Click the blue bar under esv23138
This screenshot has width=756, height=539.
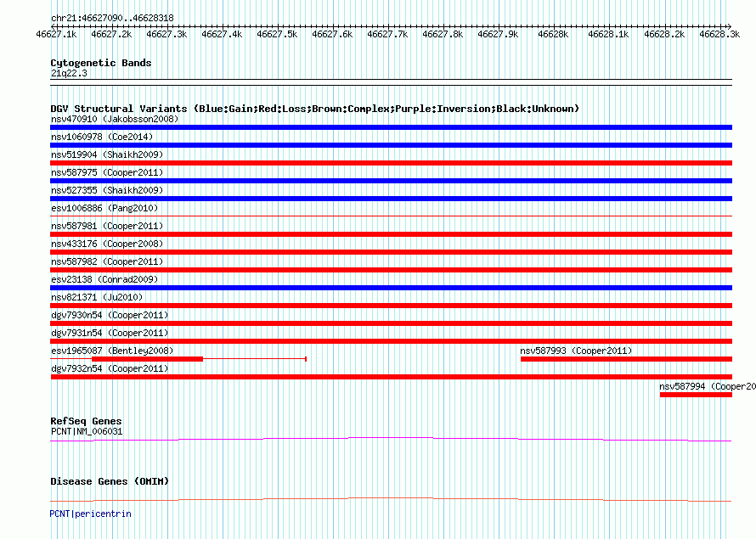pos(391,288)
